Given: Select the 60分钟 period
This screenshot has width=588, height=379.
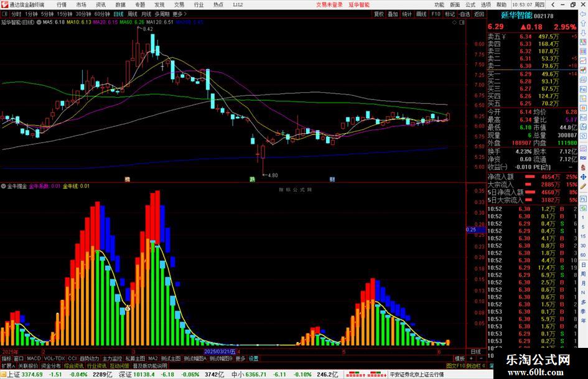Looking at the screenshot, I should pos(102,14).
